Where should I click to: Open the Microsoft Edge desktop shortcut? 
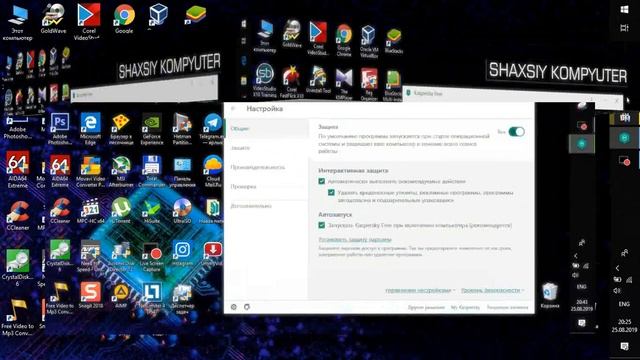pos(90,129)
